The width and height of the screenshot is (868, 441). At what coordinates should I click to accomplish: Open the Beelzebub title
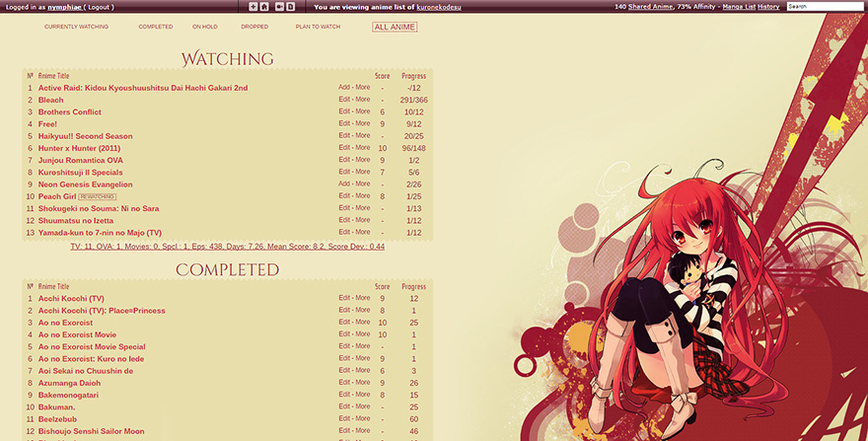tap(57, 419)
